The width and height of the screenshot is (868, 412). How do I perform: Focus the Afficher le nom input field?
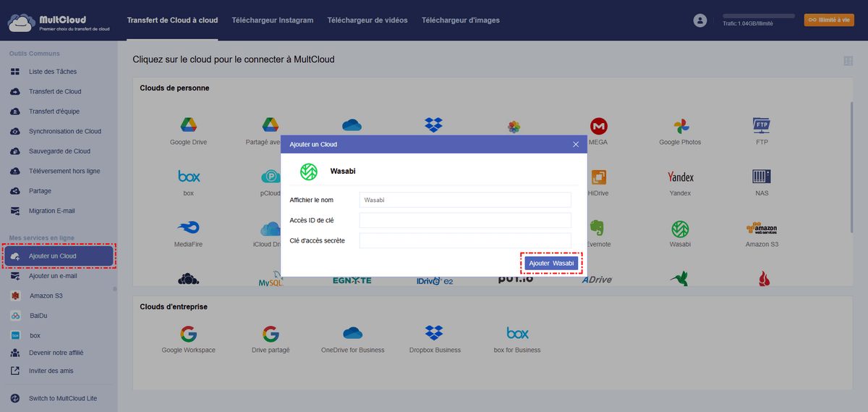coord(465,200)
